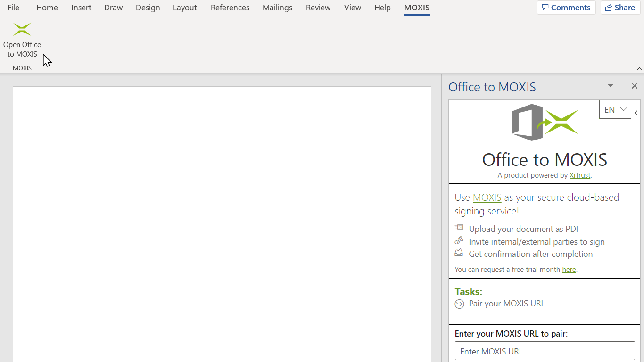The image size is (644, 362).
Task: Collapse the ribbon with the chevron
Action: click(639, 69)
